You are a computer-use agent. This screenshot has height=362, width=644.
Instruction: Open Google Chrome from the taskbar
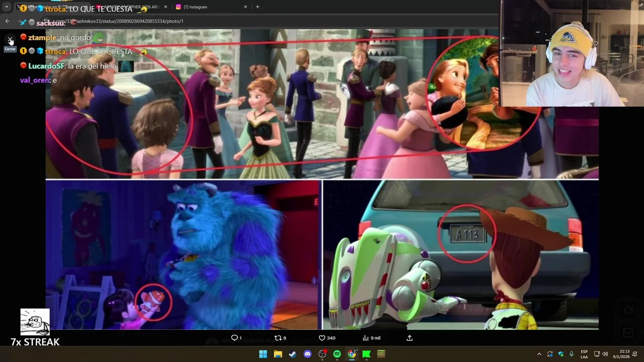click(x=352, y=354)
